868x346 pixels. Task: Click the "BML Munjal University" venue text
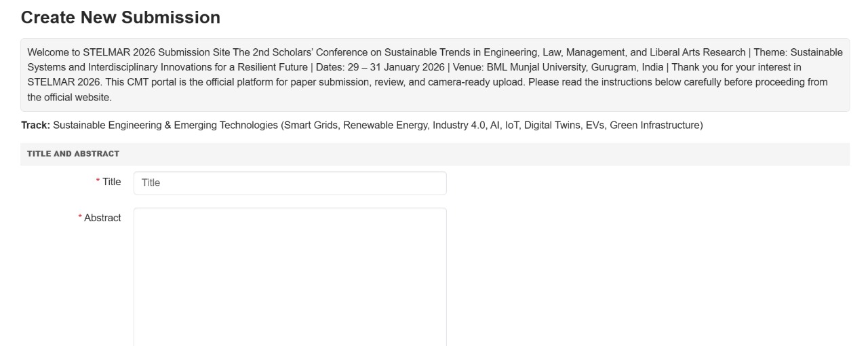pyautogui.click(x=534, y=67)
